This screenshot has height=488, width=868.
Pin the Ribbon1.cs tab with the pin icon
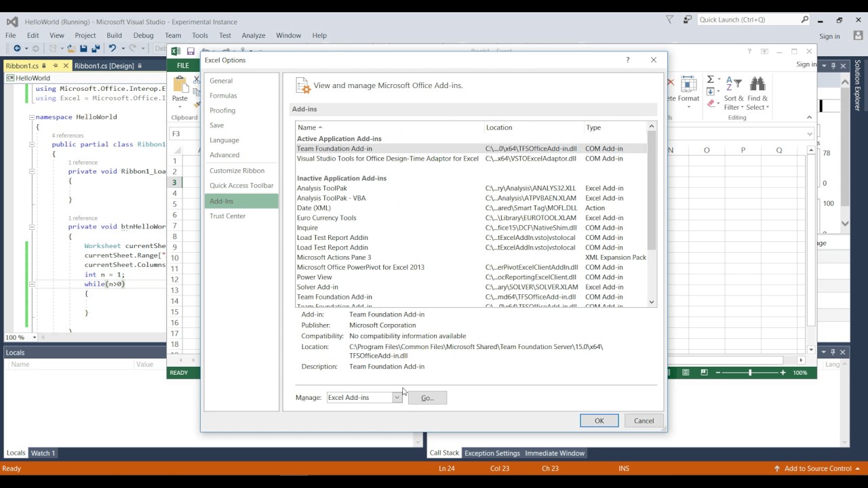coord(56,66)
